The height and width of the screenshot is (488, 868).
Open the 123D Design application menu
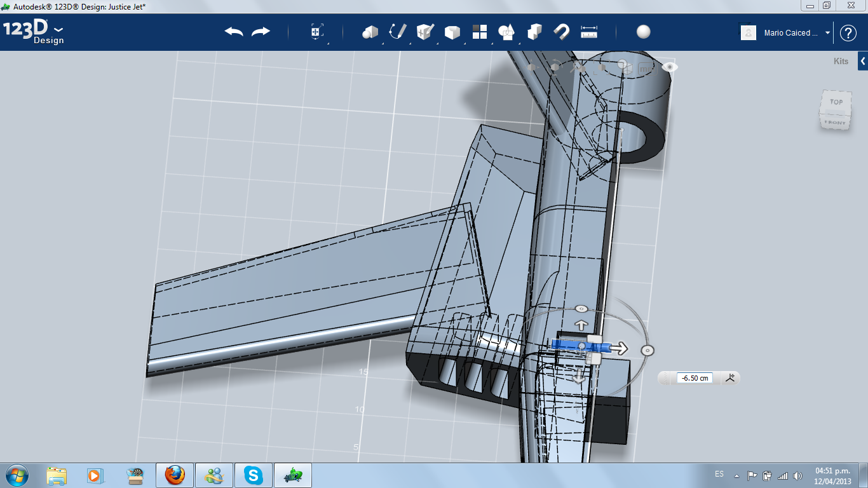coord(34,32)
